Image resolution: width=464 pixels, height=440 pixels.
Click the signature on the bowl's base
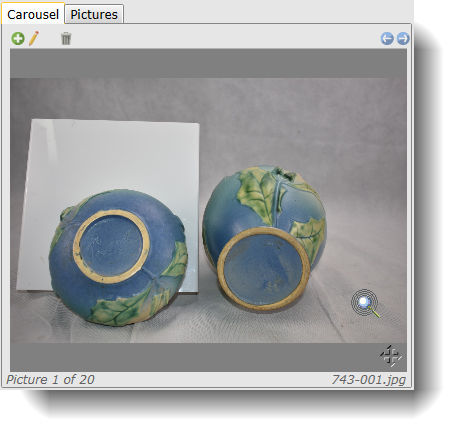pyautogui.click(x=111, y=245)
